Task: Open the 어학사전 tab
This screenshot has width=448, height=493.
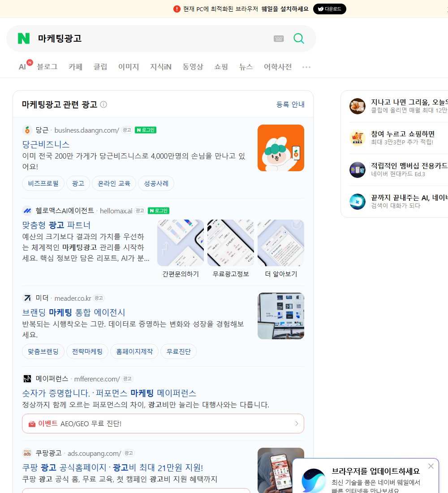Action: tap(278, 67)
